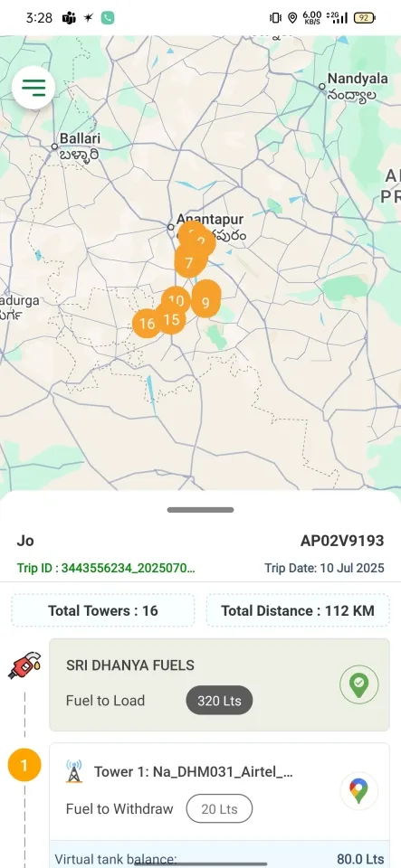
Task: Tap the vehicle number AP02V9193
Action: click(342, 541)
